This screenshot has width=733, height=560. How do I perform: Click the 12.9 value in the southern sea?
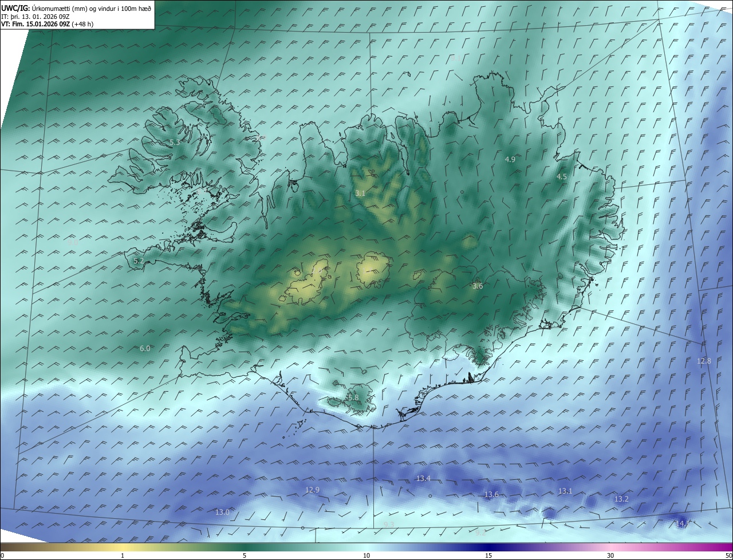click(313, 490)
